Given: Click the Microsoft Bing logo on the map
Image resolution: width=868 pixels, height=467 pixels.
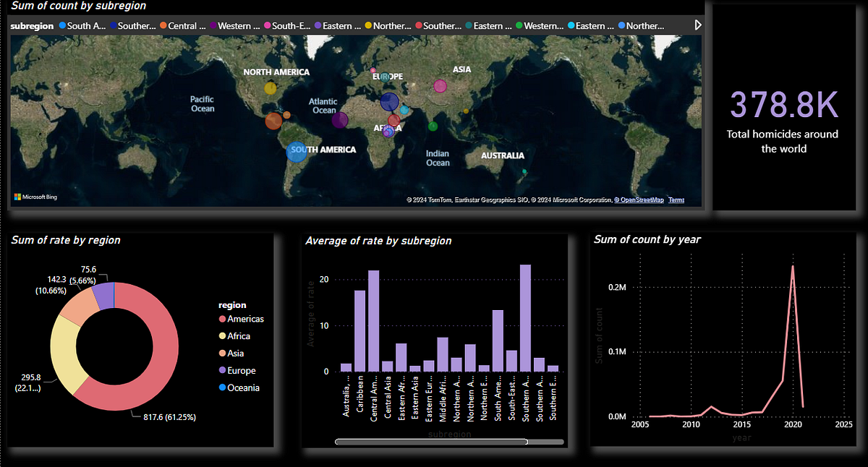Looking at the screenshot, I should [35, 196].
